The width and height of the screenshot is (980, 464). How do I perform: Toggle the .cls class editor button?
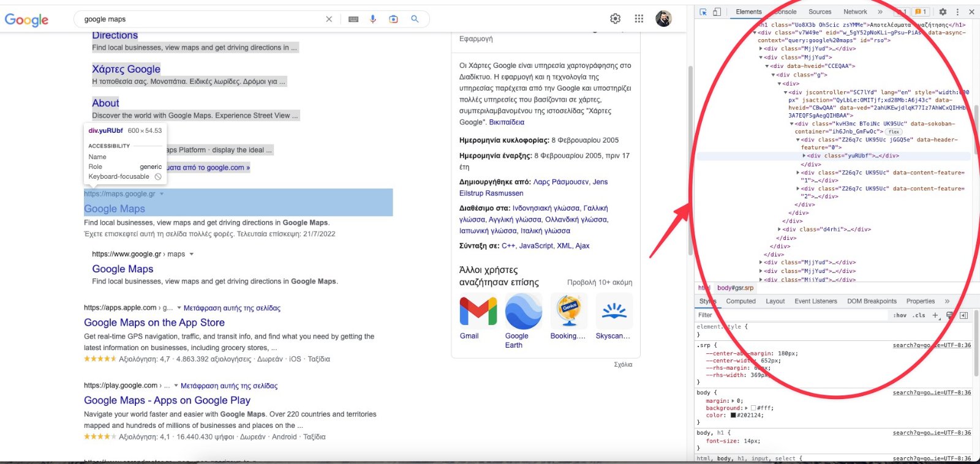(919, 315)
